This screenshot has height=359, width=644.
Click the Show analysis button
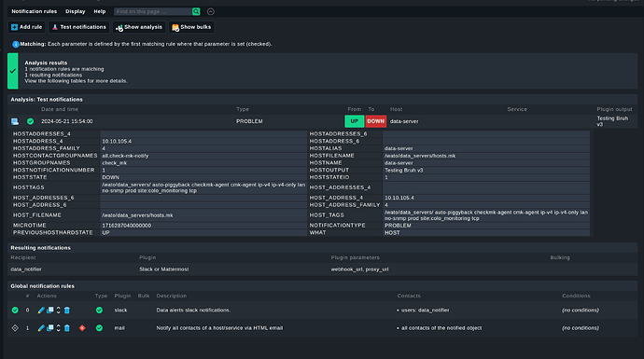139,27
